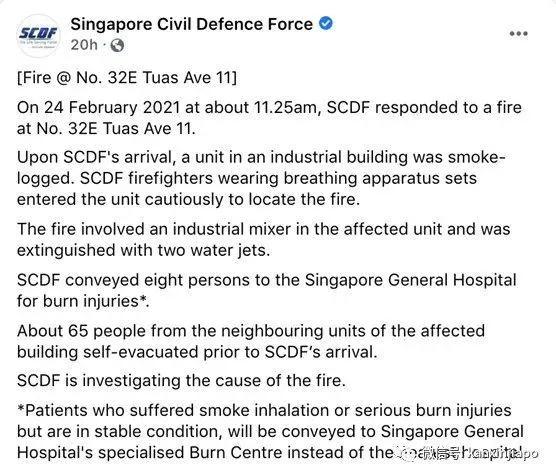Click the 'Upon SCDF's arrival' paragraph
This screenshot has height=472, width=556.
[x=261, y=178]
